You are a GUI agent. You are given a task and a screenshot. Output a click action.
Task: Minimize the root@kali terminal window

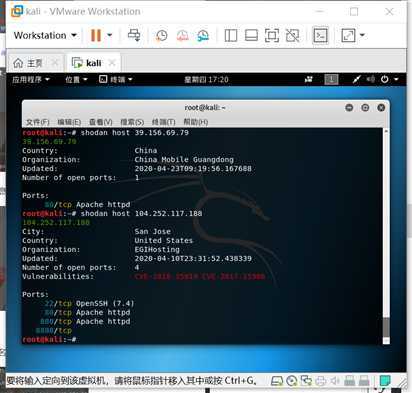[x=349, y=108]
